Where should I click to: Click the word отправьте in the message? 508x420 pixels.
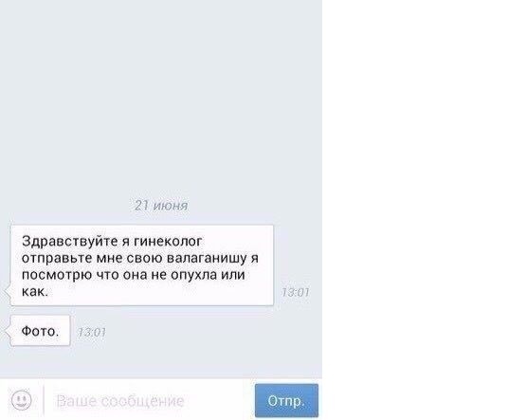click(x=57, y=258)
